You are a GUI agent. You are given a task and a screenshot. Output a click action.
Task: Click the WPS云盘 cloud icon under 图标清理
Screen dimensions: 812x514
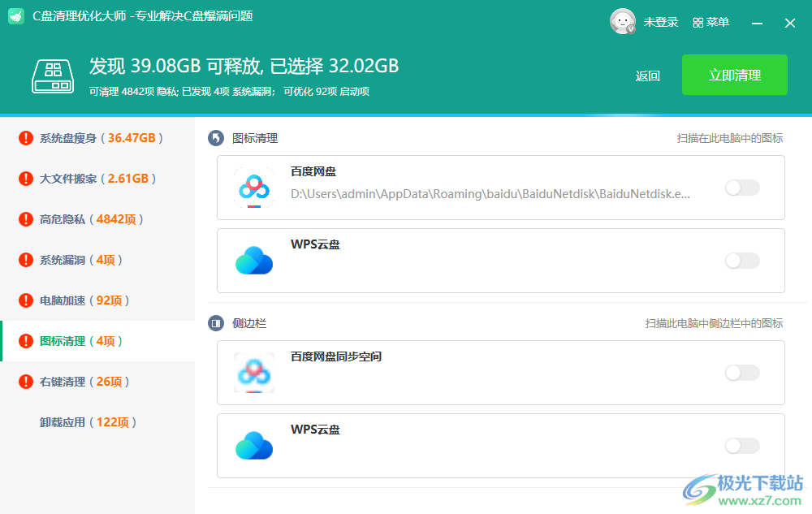point(254,261)
